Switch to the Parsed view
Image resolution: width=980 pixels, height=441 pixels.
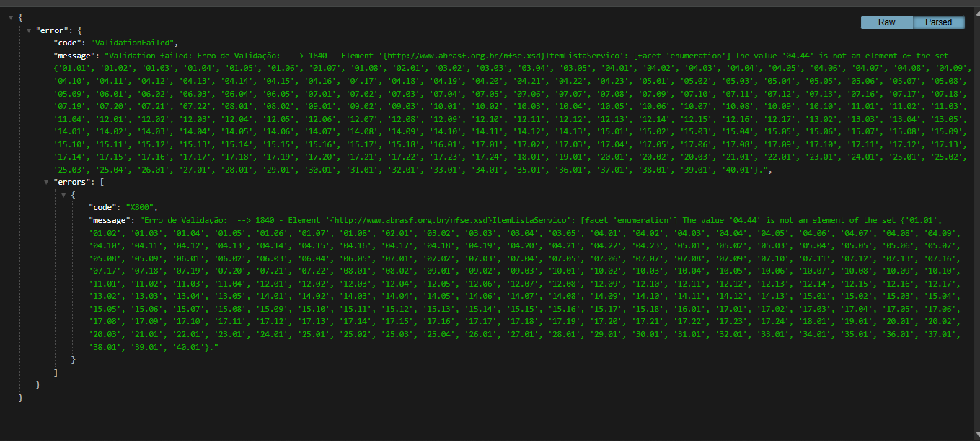939,22
